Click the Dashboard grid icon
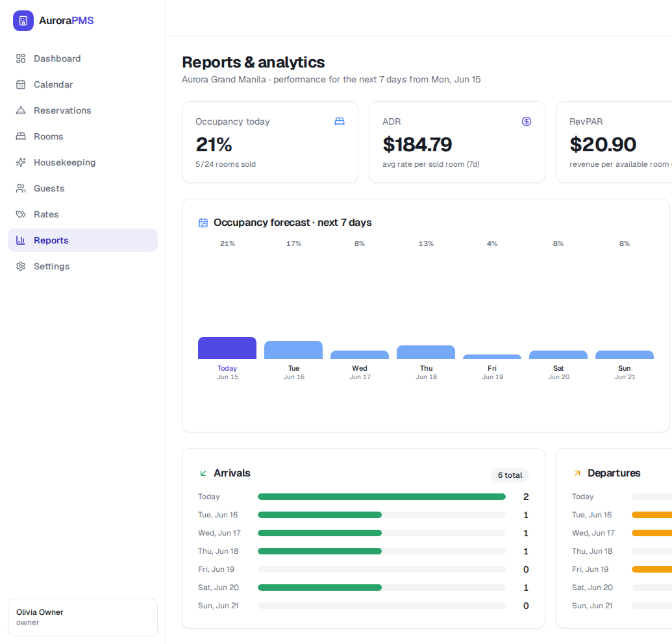The width and height of the screenshot is (672, 644). pyautogui.click(x=21, y=58)
